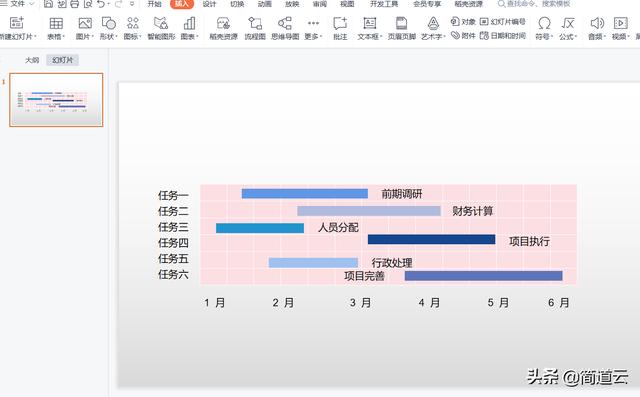This screenshot has width=640, height=397.
Task: Click the Print Preview icon with magnifier
Action: [88, 4]
